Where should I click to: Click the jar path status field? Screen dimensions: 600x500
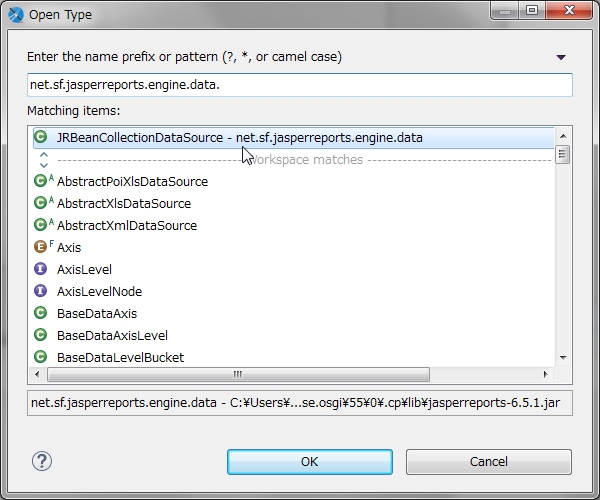pyautogui.click(x=300, y=403)
